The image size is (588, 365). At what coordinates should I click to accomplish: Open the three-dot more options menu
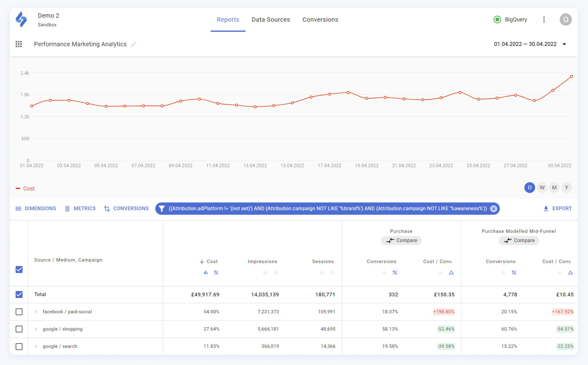pos(544,20)
